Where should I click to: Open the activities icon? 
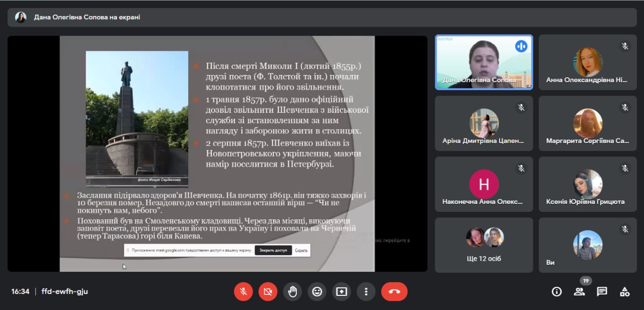click(624, 291)
